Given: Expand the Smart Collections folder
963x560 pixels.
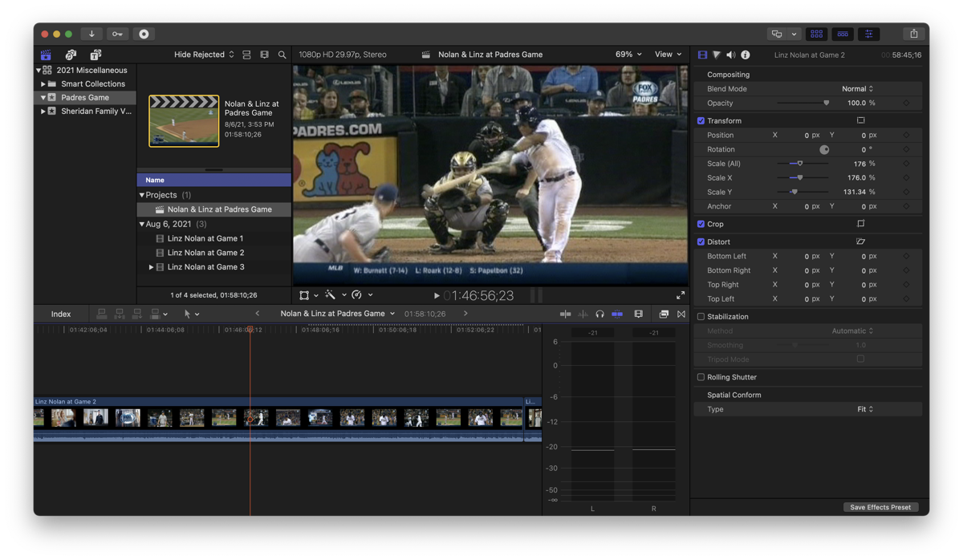Looking at the screenshot, I should [x=43, y=84].
